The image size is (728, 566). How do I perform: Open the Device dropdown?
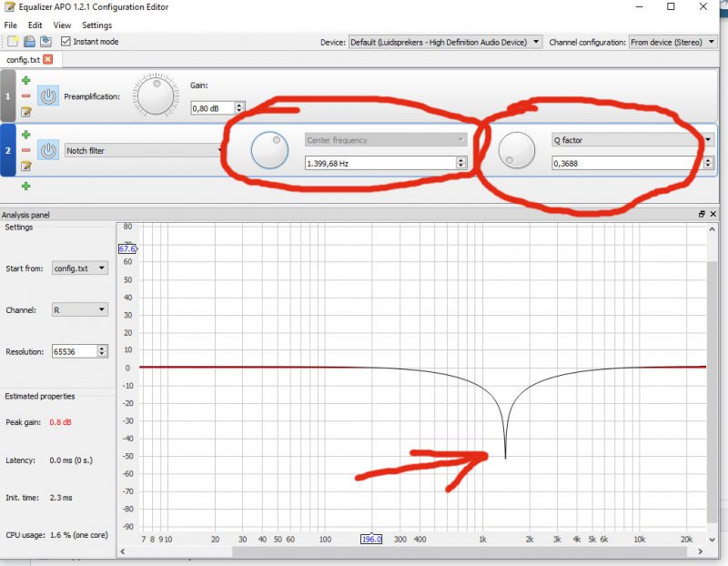(445, 42)
